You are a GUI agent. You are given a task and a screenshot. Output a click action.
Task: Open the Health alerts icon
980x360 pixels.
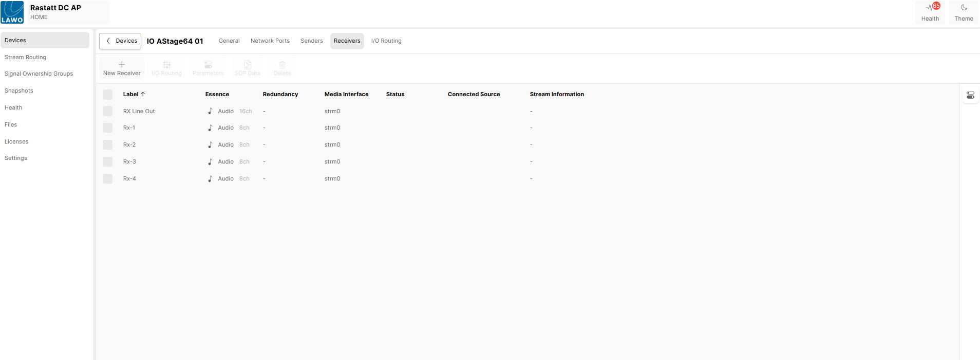point(930,8)
